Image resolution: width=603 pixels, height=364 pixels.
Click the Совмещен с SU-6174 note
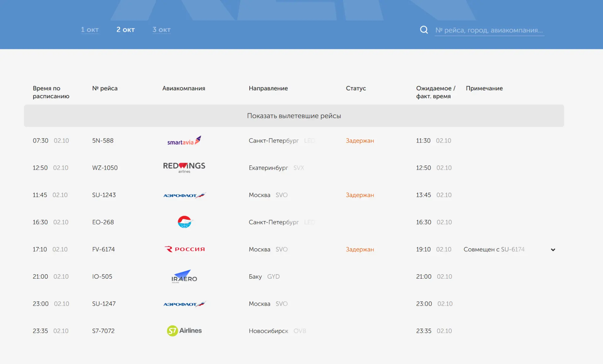pos(494,249)
